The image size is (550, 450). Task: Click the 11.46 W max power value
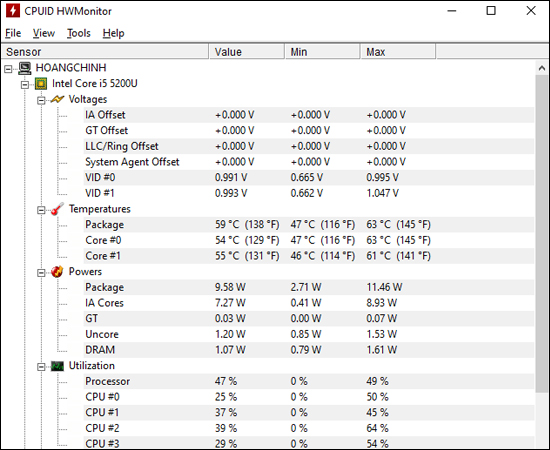[384, 287]
